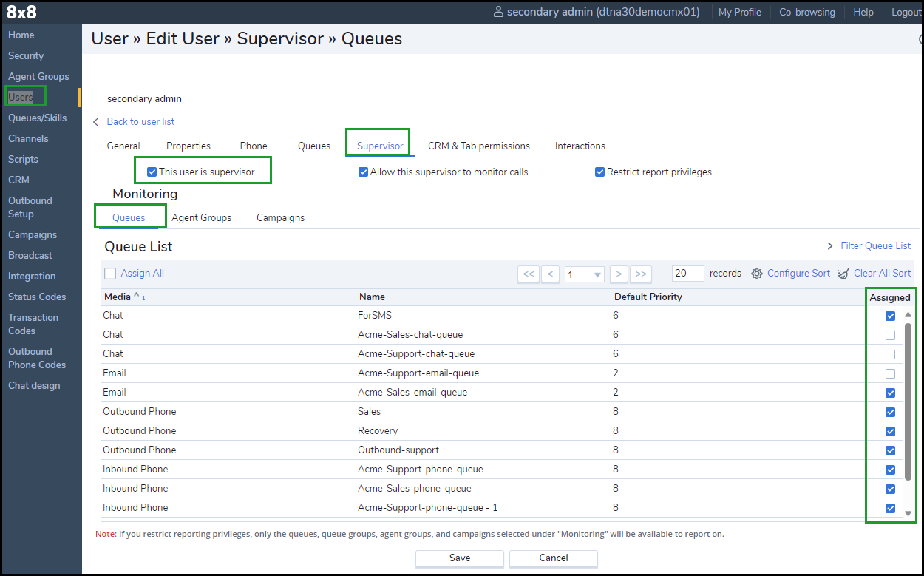Screen dimensions: 924x576
Task: Switch to Campaigns monitoring tab
Action: (280, 217)
